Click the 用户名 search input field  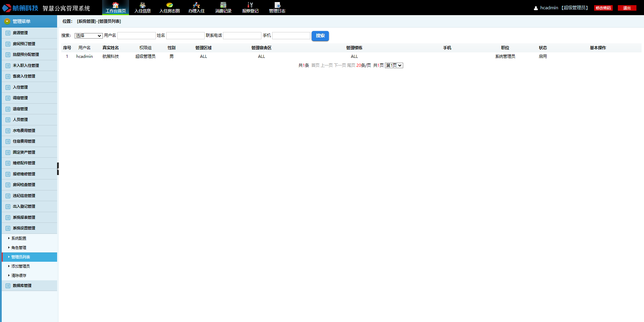[x=137, y=36]
